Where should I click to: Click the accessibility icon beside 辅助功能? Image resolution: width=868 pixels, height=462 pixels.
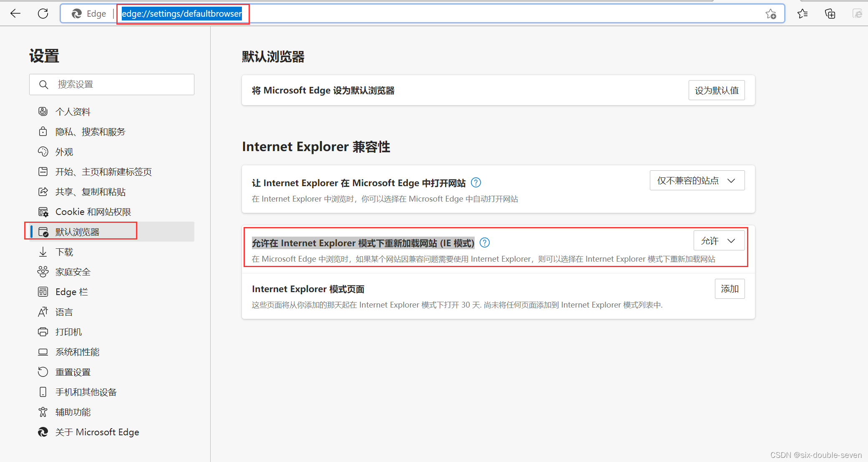coord(43,412)
